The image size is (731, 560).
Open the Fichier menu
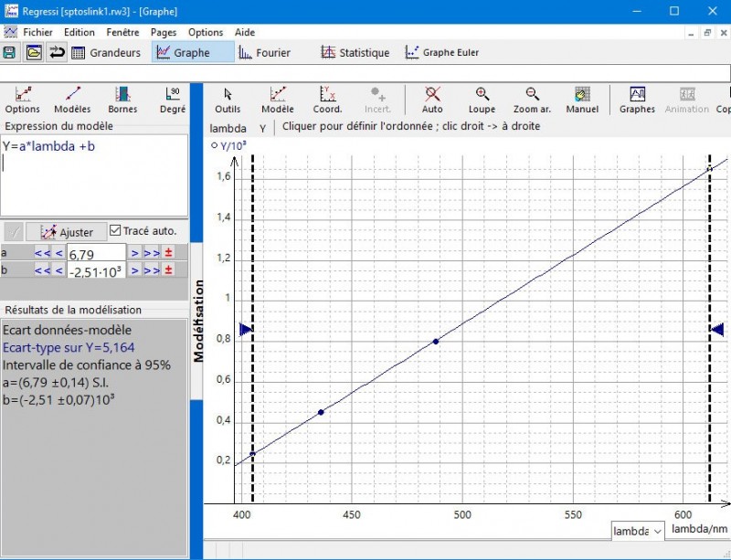[37, 32]
